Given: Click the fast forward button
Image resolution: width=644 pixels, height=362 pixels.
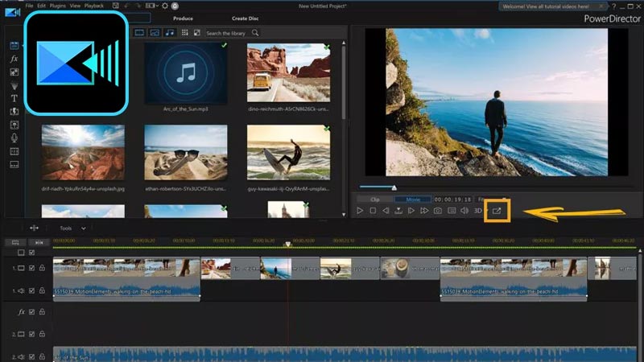Looking at the screenshot, I should coord(424,211).
